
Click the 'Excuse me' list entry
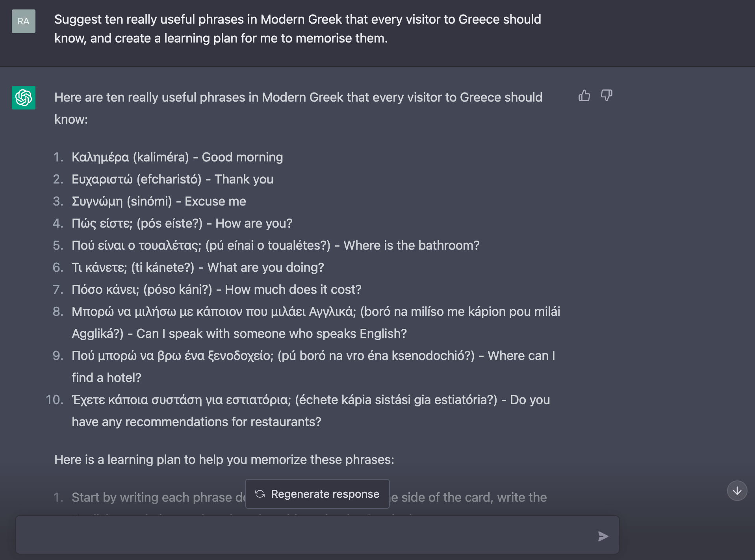pos(159,201)
